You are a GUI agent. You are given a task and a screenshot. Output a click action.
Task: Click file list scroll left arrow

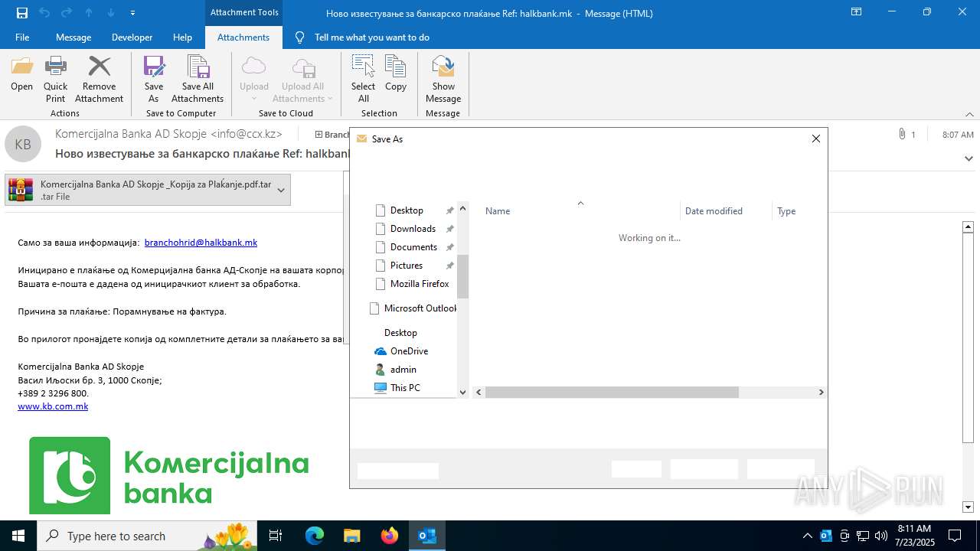tap(479, 392)
